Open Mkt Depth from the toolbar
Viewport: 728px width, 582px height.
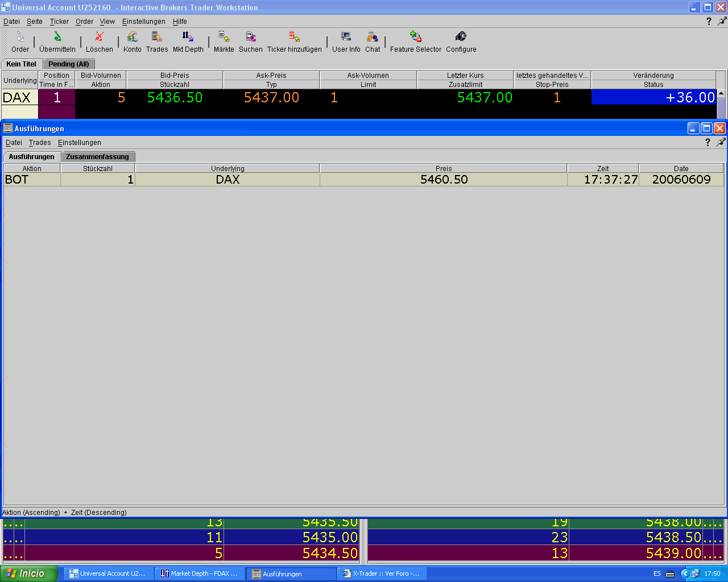click(x=188, y=42)
